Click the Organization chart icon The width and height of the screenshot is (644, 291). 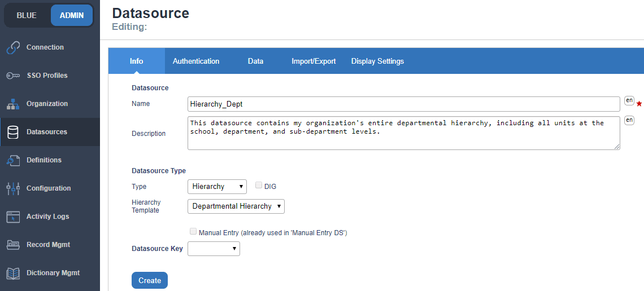tap(13, 104)
